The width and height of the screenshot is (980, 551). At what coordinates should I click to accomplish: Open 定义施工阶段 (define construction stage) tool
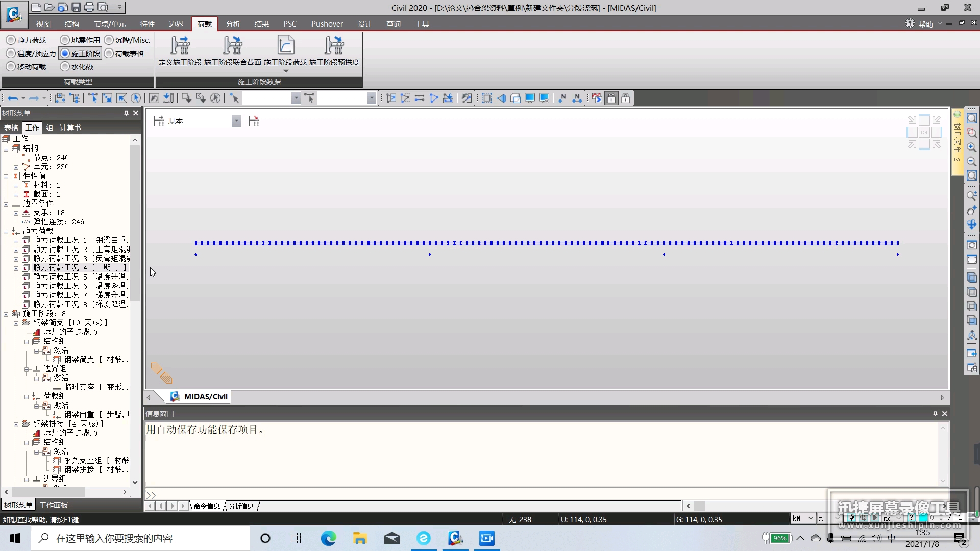(x=180, y=51)
